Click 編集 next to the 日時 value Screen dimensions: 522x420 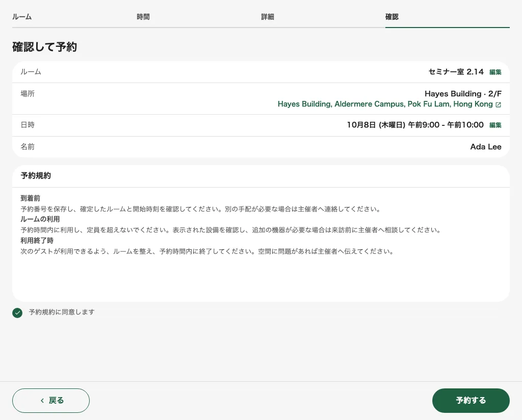(x=495, y=125)
